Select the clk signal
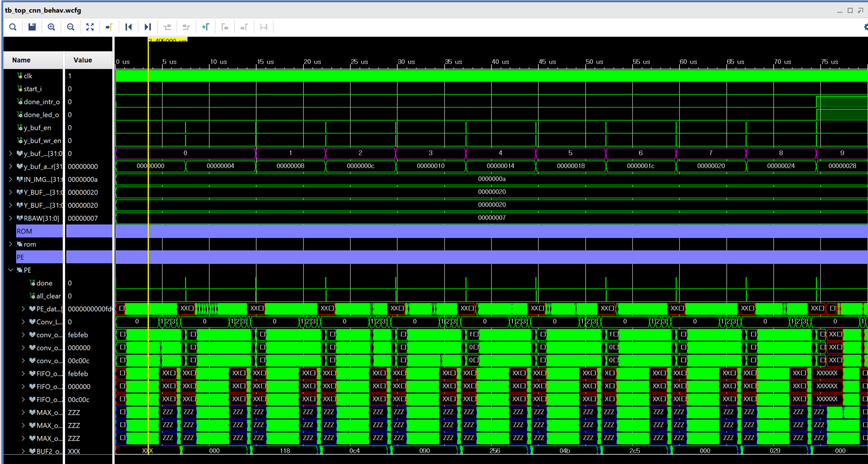Image resolution: width=868 pixels, height=464 pixels. [28, 75]
